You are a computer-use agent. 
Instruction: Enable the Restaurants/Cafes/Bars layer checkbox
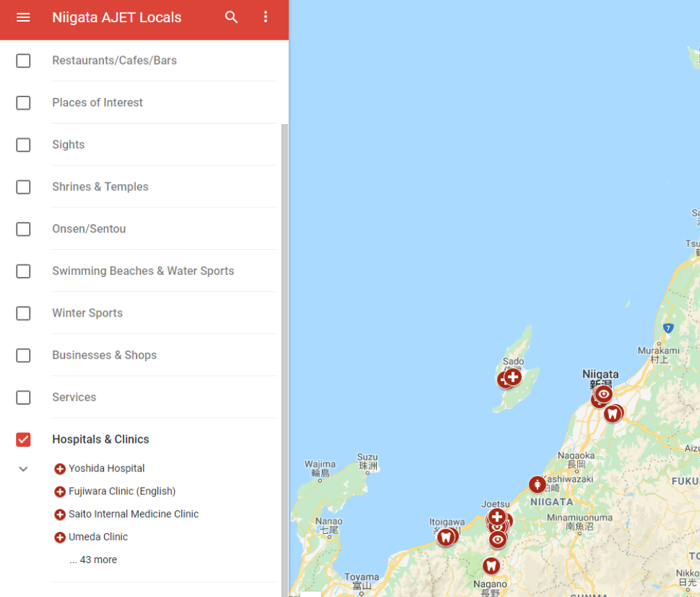[23, 61]
